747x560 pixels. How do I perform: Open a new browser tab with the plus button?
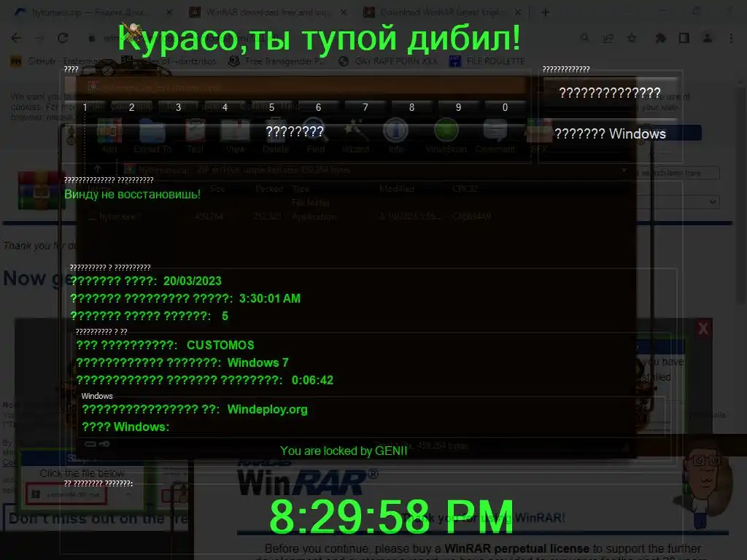tap(546, 12)
